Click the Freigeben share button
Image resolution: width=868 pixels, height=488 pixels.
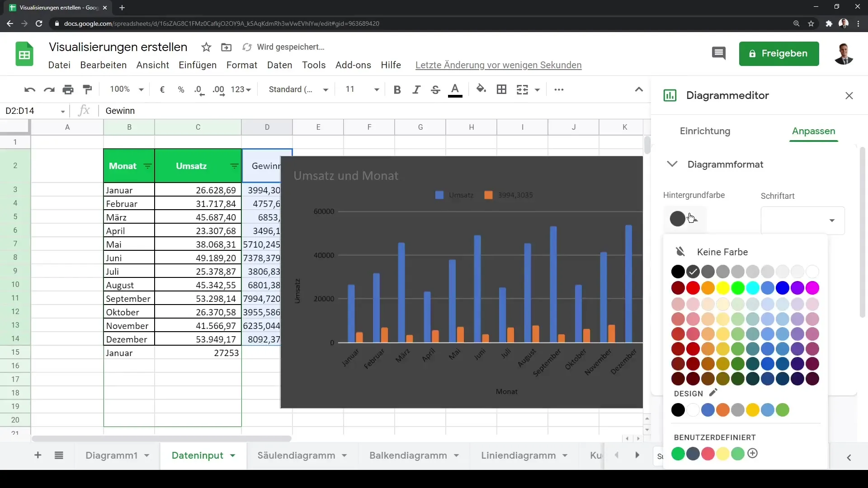pos(778,53)
